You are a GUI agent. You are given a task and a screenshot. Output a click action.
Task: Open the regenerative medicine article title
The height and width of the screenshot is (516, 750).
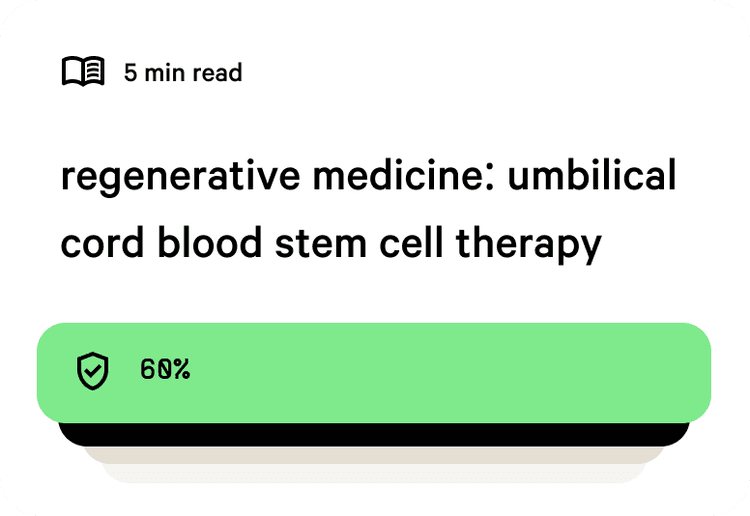click(x=368, y=209)
